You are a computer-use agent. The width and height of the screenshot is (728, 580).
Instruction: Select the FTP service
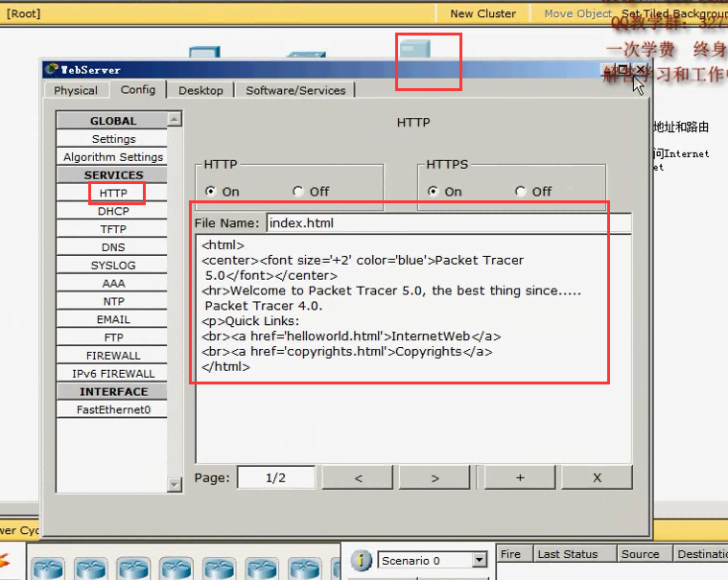pos(113,337)
